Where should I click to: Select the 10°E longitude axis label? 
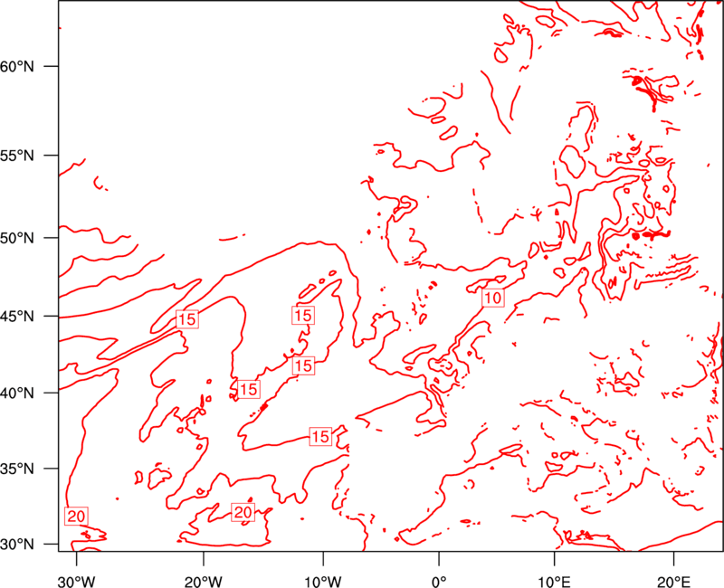pyautogui.click(x=554, y=582)
